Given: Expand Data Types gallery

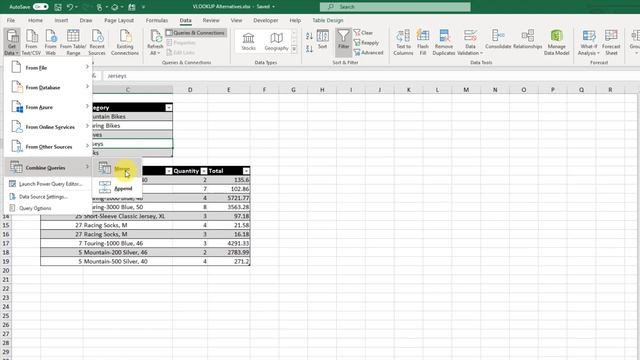Looking at the screenshot, I should [294, 49].
